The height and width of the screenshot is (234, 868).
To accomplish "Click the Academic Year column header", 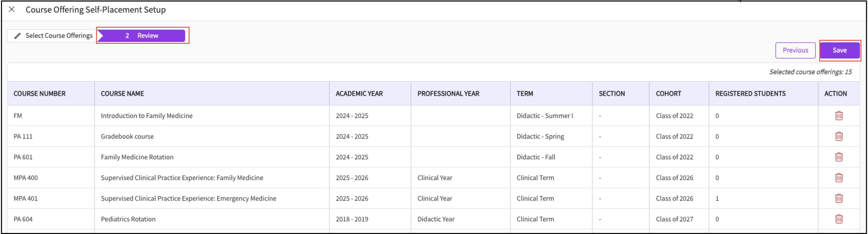I will pyautogui.click(x=359, y=94).
